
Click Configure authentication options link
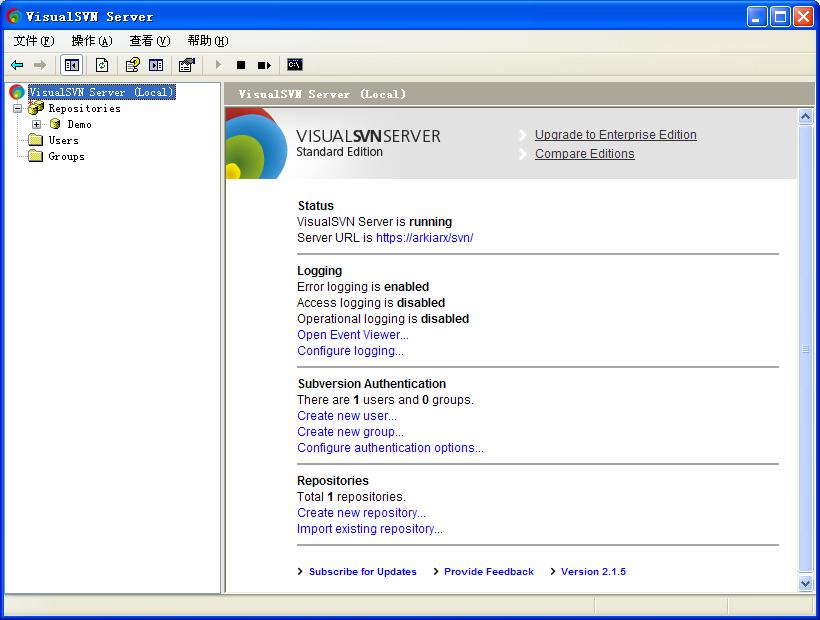pyautogui.click(x=391, y=448)
